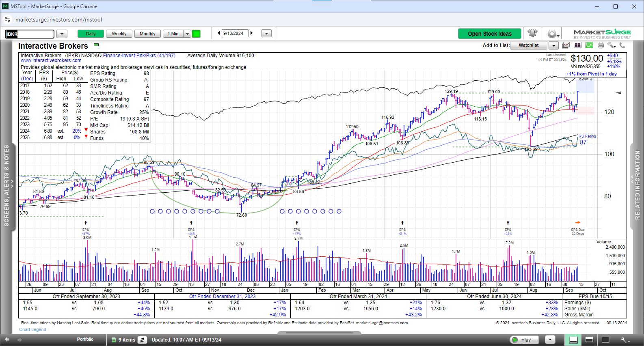The image size is (644, 346).
Task: Open the Portfolio tab in bottom bar
Action: point(85,339)
